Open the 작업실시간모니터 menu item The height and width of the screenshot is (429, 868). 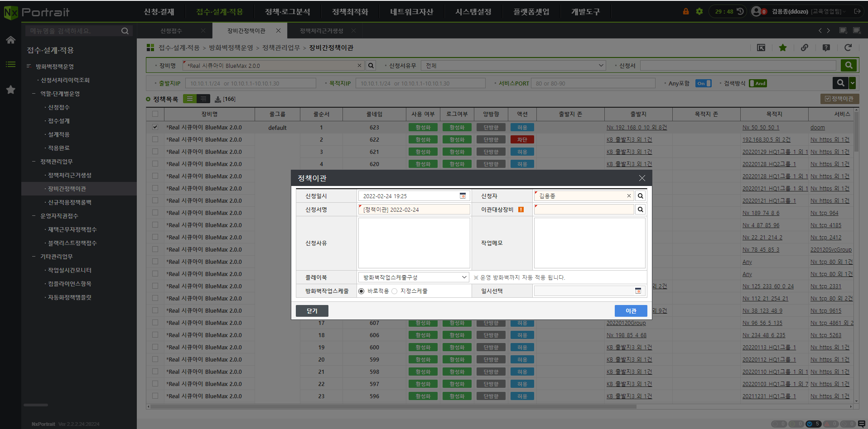(x=69, y=270)
